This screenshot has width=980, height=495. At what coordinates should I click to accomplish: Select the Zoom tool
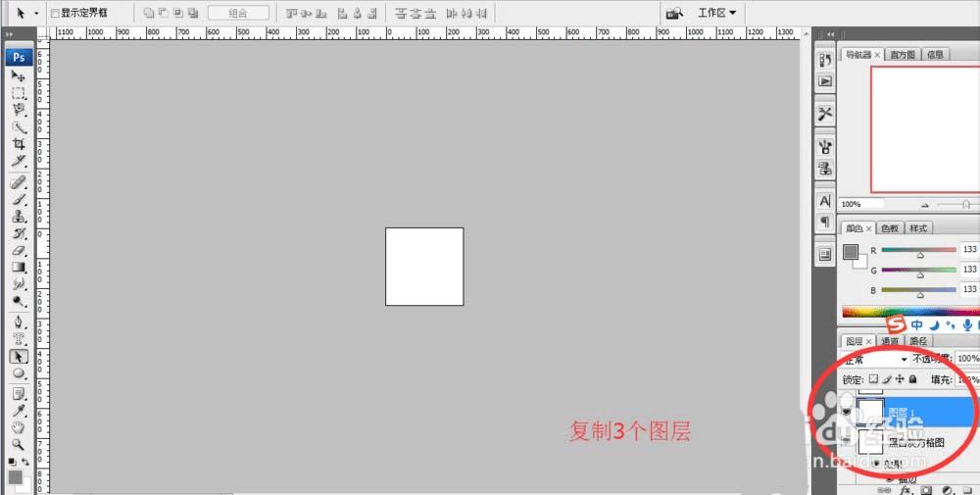(19, 445)
